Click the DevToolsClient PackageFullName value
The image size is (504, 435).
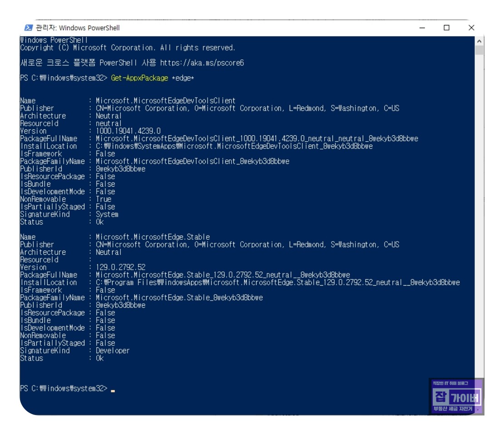[257, 138]
